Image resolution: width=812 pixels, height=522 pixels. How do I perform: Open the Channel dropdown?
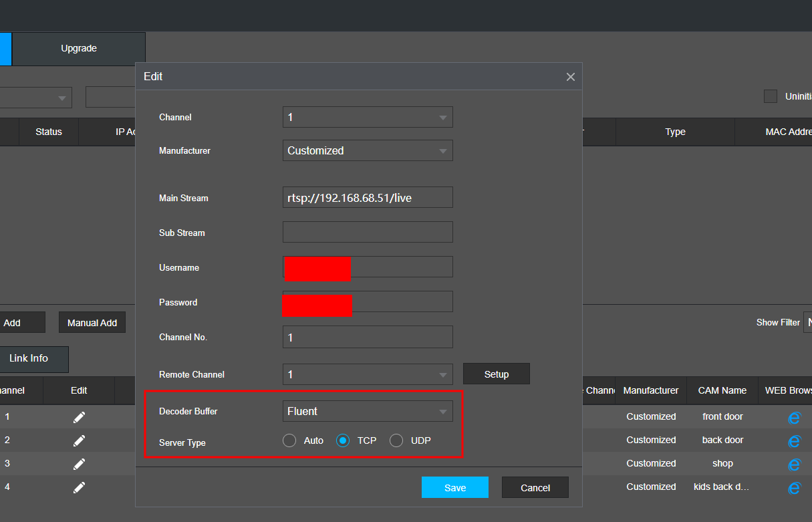coord(368,117)
